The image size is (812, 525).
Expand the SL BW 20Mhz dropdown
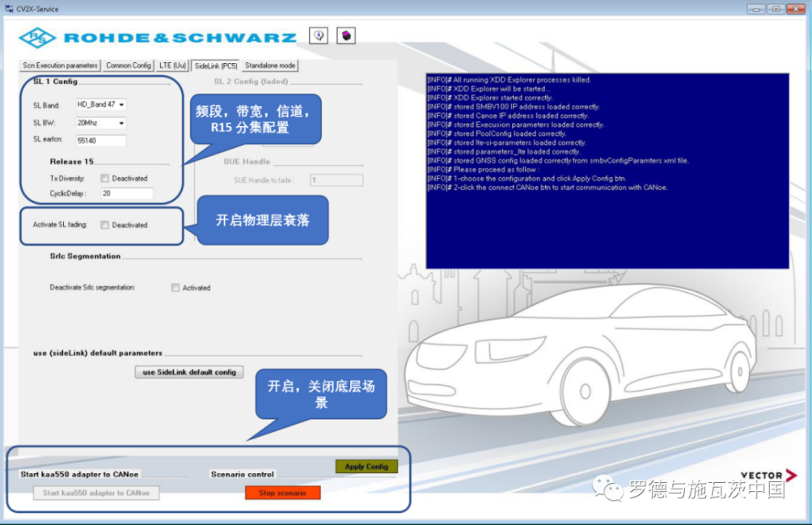click(101, 123)
